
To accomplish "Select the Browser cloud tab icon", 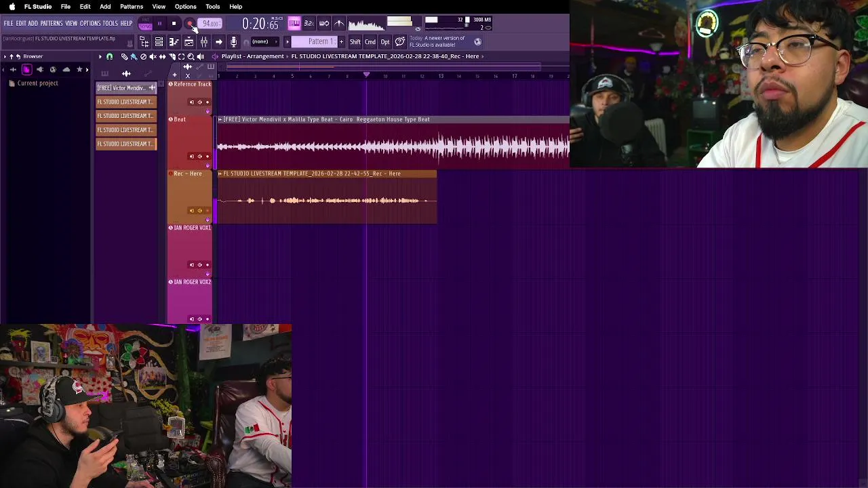I will point(66,70).
